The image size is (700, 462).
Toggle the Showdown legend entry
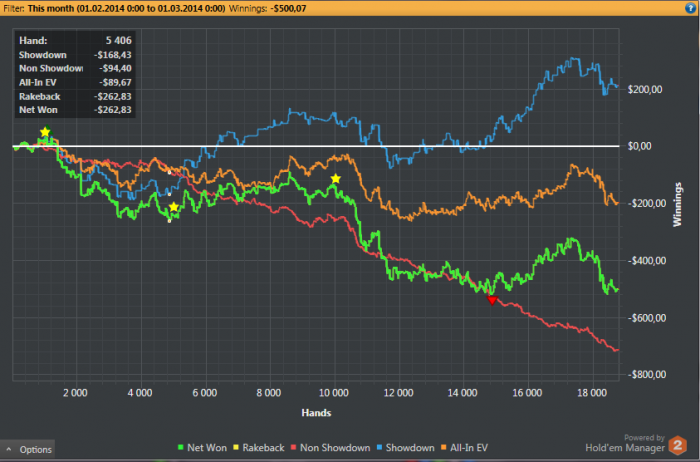405,447
